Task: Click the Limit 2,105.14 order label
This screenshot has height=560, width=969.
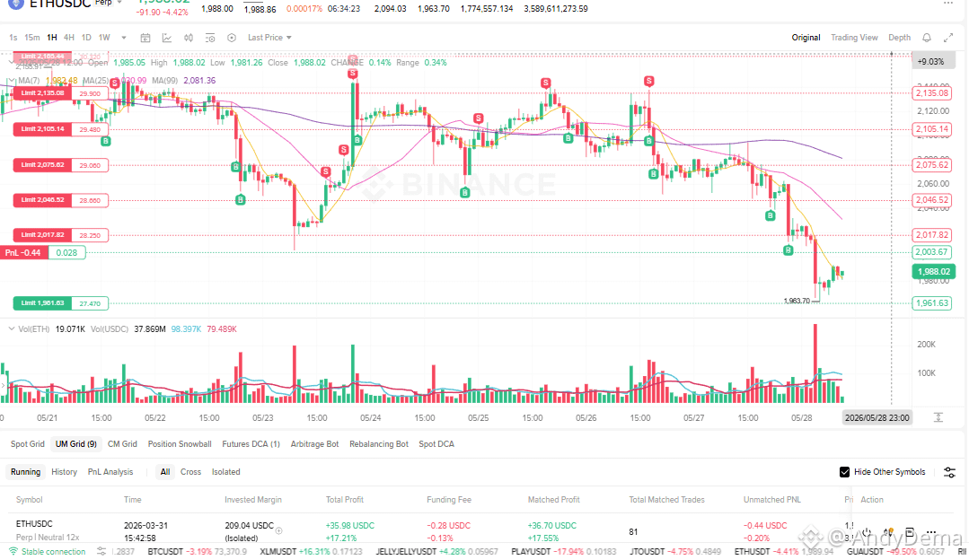Action: pos(42,129)
